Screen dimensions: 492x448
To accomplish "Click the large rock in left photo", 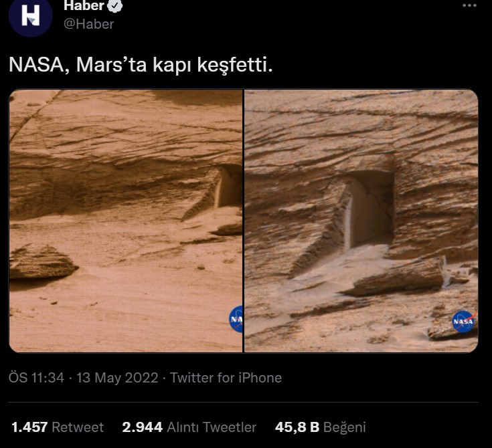I will click(42, 262).
